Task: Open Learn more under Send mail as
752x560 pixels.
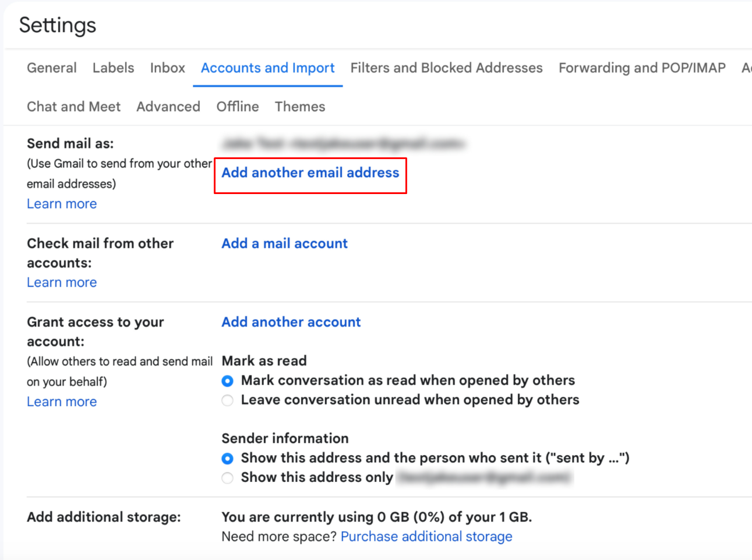Action: 62,204
